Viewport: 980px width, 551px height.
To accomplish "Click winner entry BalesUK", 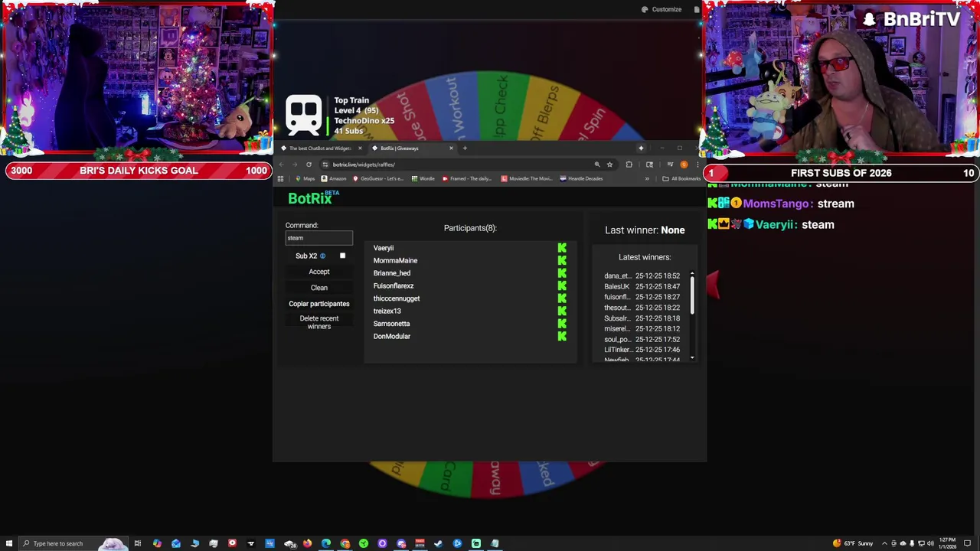I will coord(642,286).
